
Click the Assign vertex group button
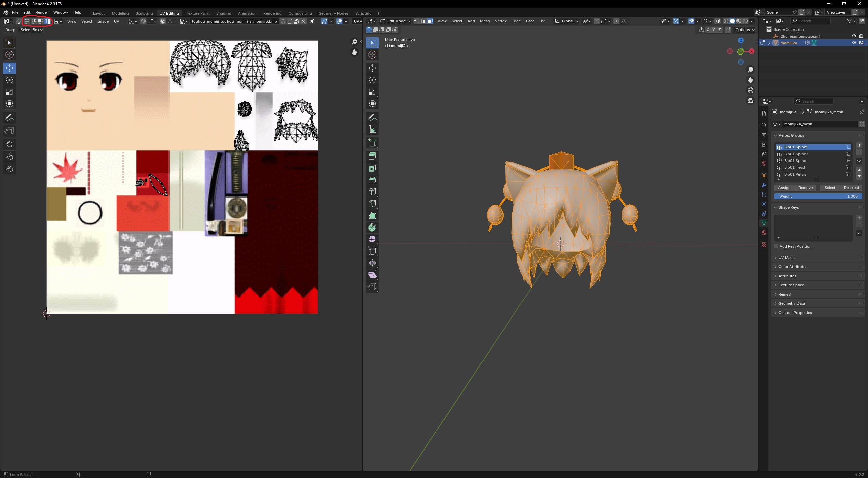click(784, 188)
